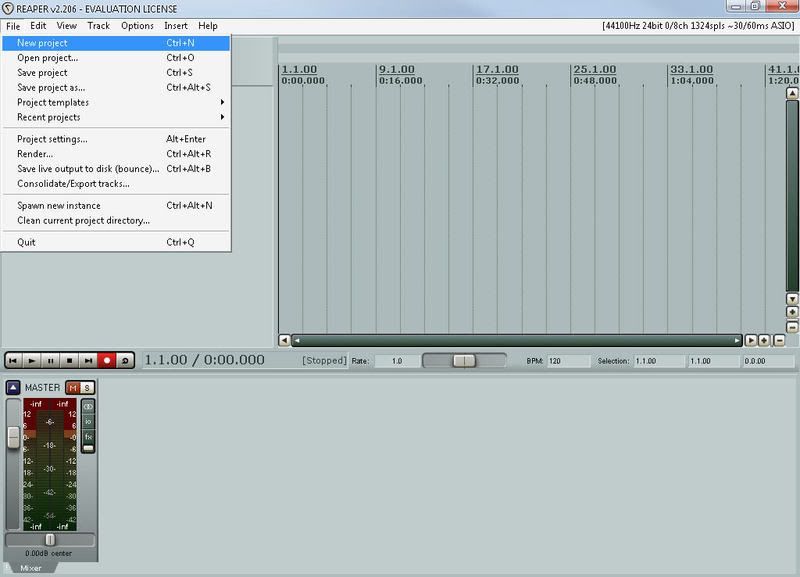The width and height of the screenshot is (800, 577).
Task: Click the Selection length field 0.0.00
Action: [768, 361]
